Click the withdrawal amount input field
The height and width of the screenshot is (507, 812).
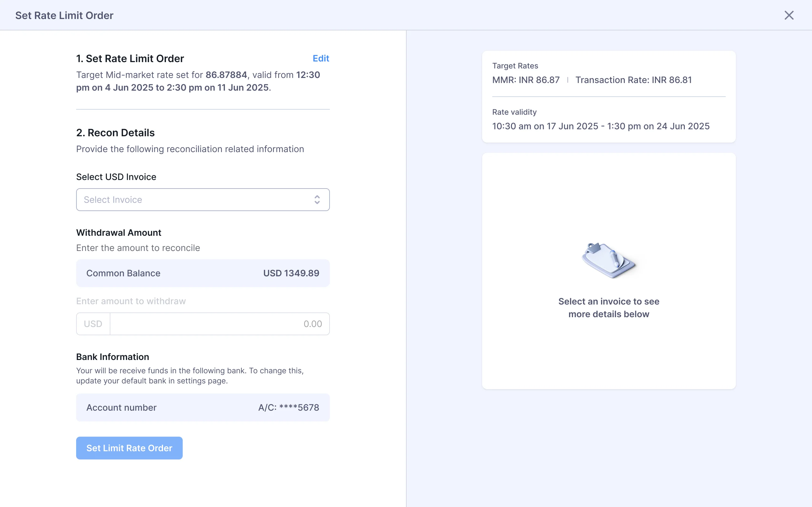[x=219, y=324]
